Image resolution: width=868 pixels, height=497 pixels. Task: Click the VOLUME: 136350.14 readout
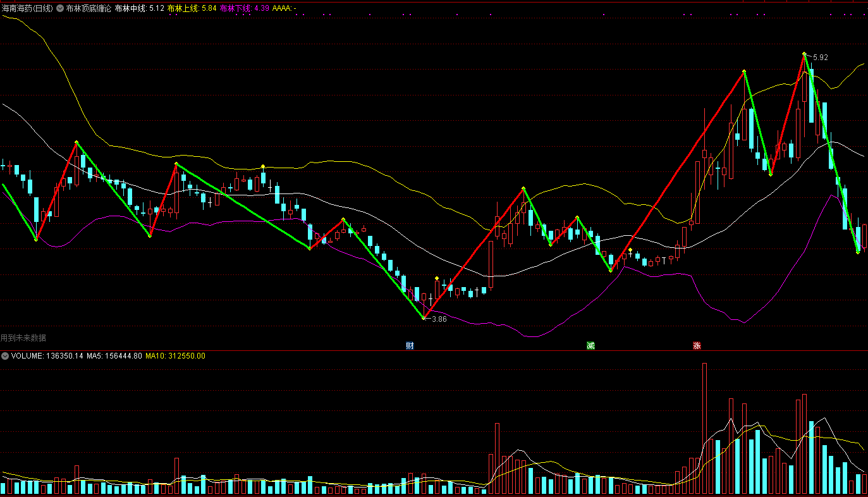[47, 356]
